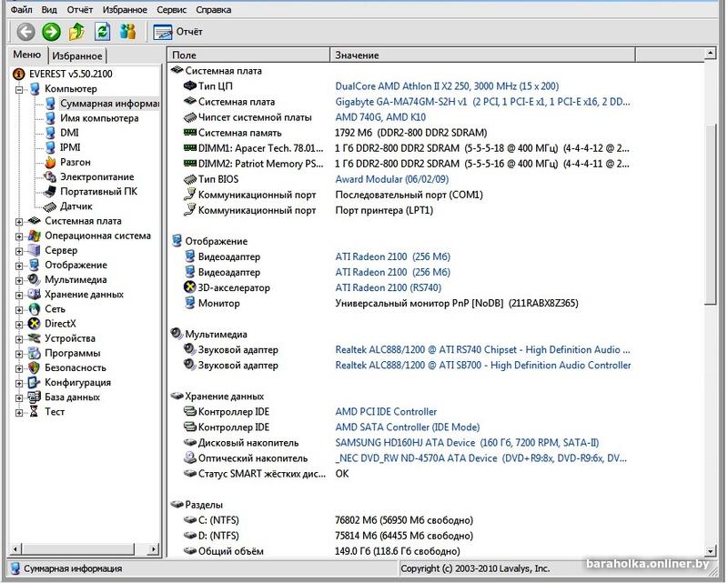The height and width of the screenshot is (583, 728).
Task: Click the Поле column header
Action: click(x=184, y=56)
